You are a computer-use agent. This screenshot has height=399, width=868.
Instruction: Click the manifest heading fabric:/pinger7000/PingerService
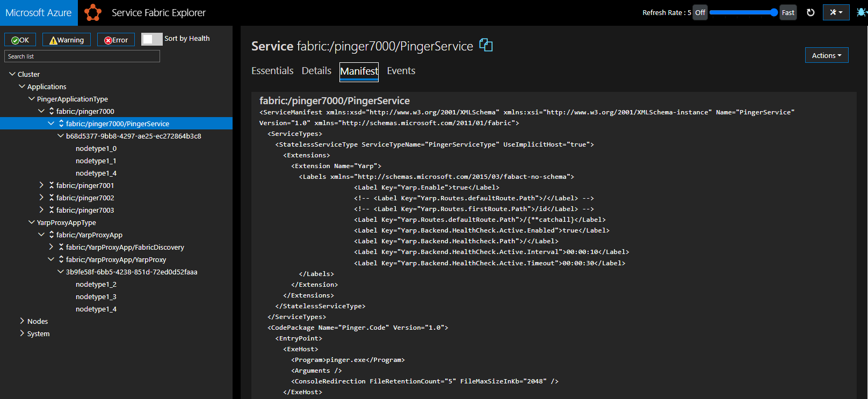pos(335,100)
